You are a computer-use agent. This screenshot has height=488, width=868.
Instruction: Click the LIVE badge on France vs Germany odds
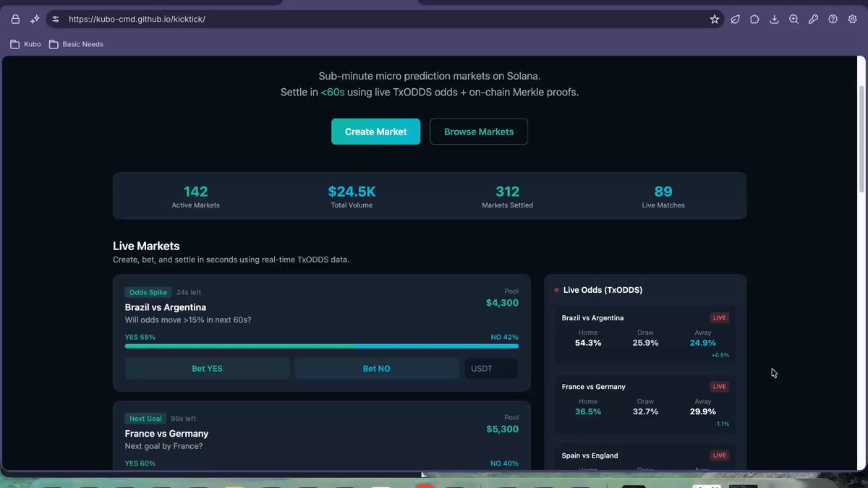coord(719,387)
